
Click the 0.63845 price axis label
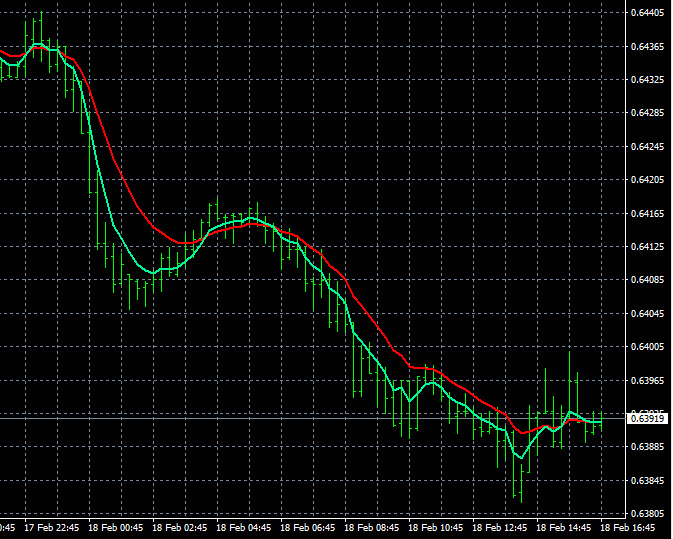pos(647,480)
